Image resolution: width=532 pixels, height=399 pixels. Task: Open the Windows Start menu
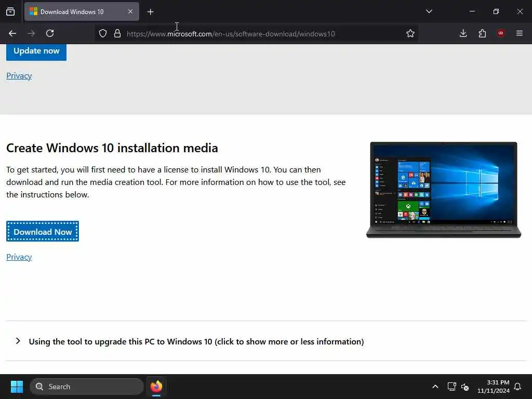pos(17,387)
